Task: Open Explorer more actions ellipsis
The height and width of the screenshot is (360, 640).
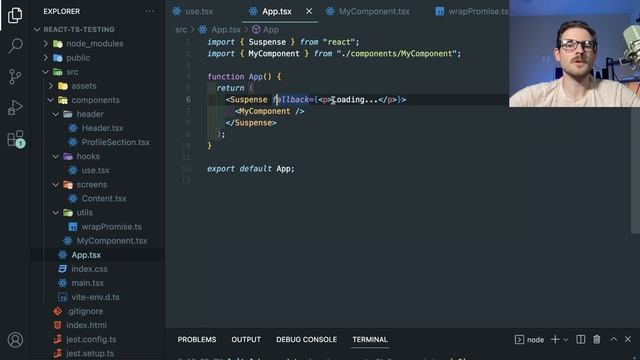Action: [149, 11]
